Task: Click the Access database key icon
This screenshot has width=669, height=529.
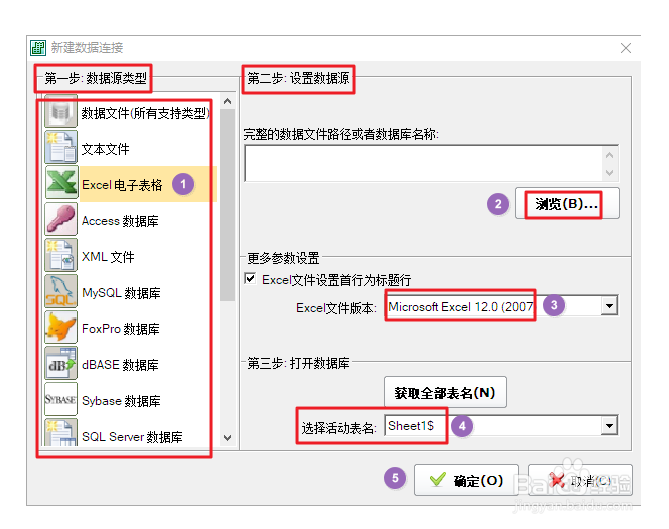Action: click(61, 219)
